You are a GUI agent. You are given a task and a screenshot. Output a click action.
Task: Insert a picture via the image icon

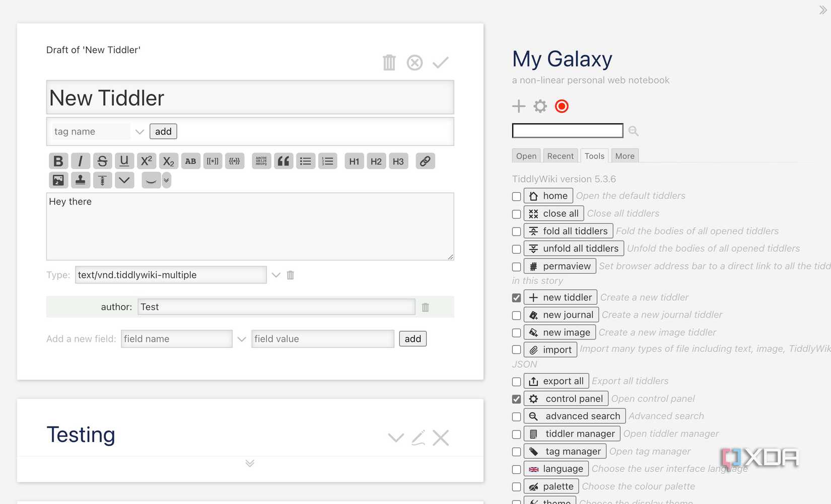(58, 180)
